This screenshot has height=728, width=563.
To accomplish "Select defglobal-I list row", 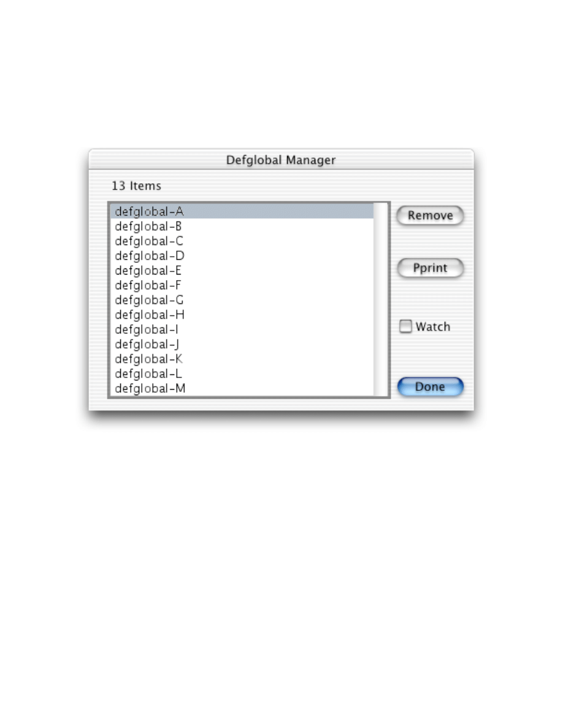I will tap(242, 329).
